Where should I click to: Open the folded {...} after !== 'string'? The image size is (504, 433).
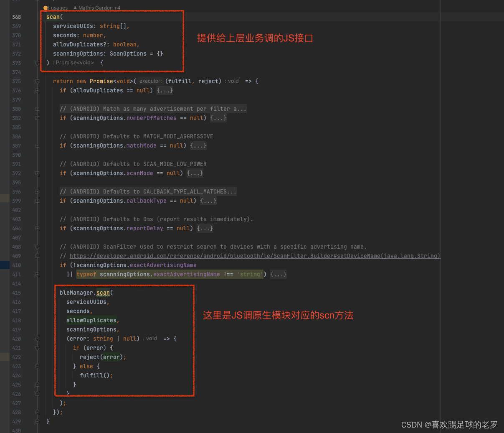pos(279,275)
